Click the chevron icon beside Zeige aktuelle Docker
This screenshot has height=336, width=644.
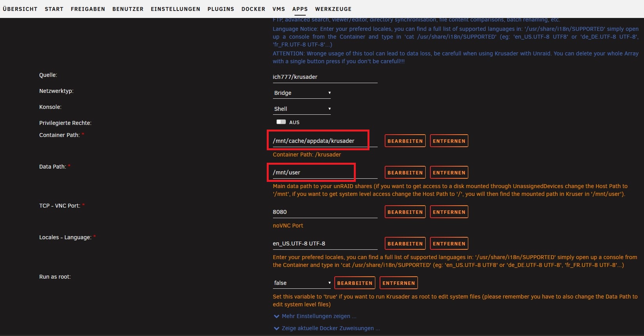coord(277,329)
